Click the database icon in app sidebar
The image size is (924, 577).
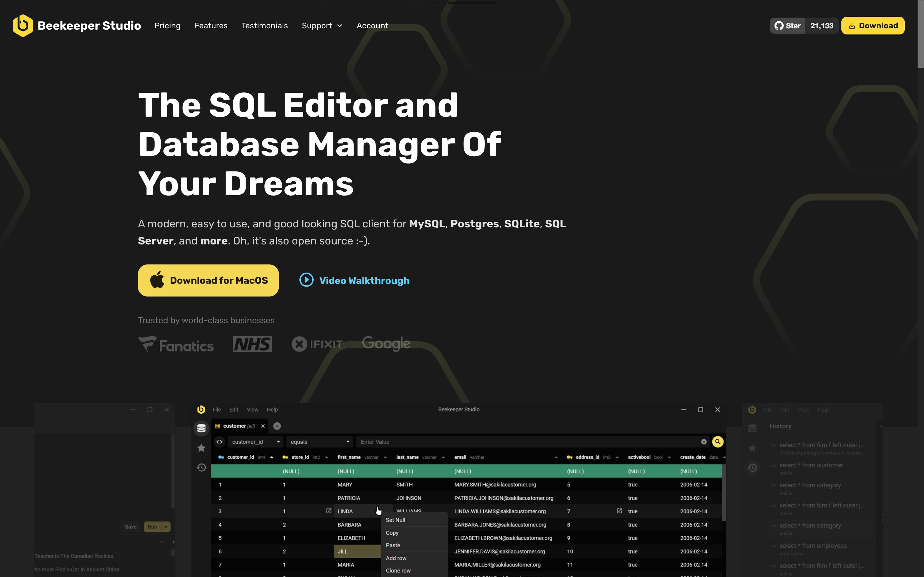(x=201, y=428)
